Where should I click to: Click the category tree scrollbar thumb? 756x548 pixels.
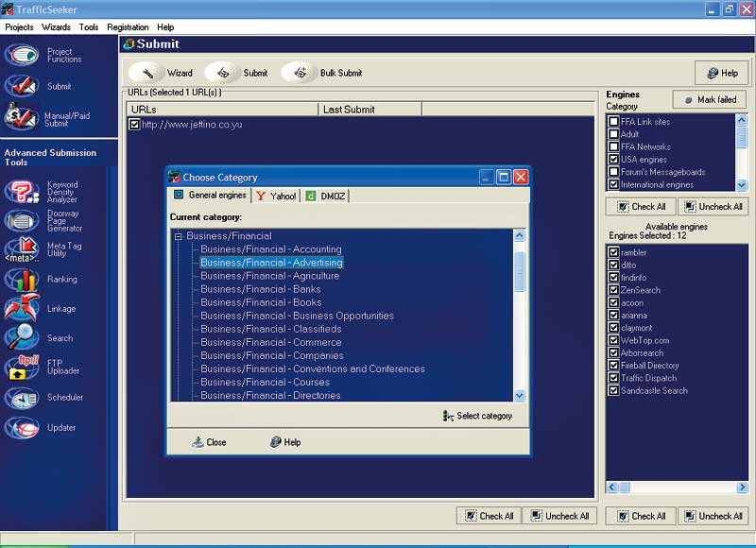(519, 271)
